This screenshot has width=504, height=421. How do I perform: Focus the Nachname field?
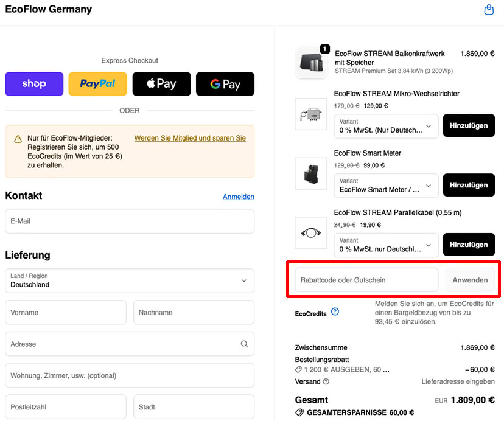tap(194, 312)
